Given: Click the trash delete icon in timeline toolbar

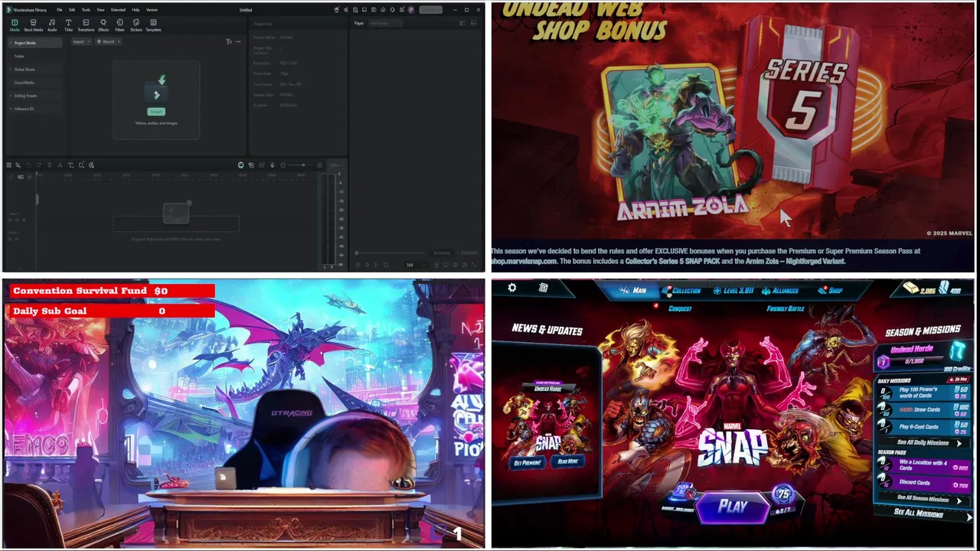Looking at the screenshot, I should tap(50, 165).
